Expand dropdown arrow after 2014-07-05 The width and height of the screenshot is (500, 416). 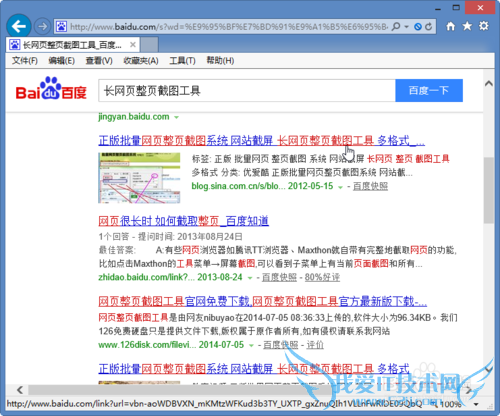(251, 345)
